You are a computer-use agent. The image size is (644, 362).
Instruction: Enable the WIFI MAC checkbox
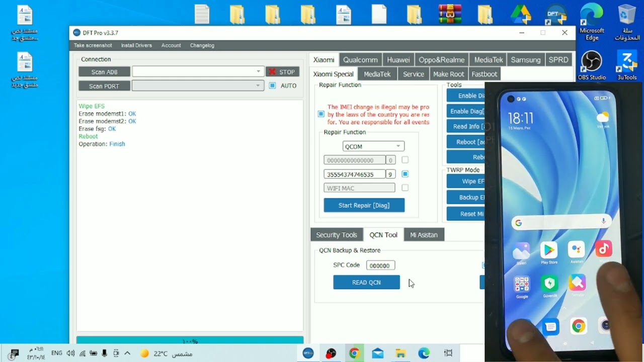pos(405,188)
